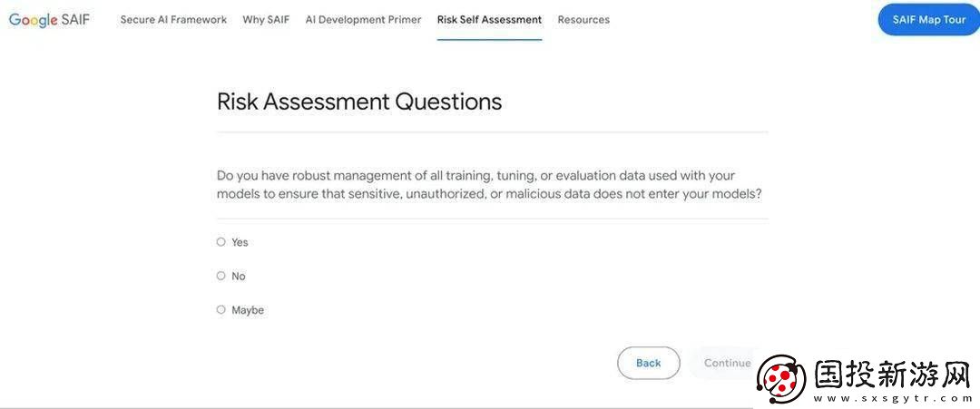Click the Google SAIF logo
The image size is (980, 409).
[x=49, y=19]
